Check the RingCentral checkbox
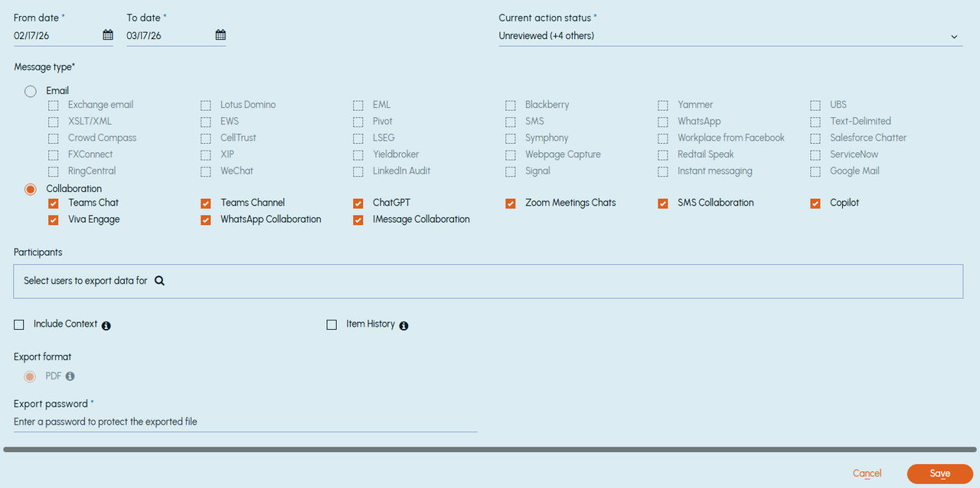The width and height of the screenshot is (980, 488). [x=53, y=172]
